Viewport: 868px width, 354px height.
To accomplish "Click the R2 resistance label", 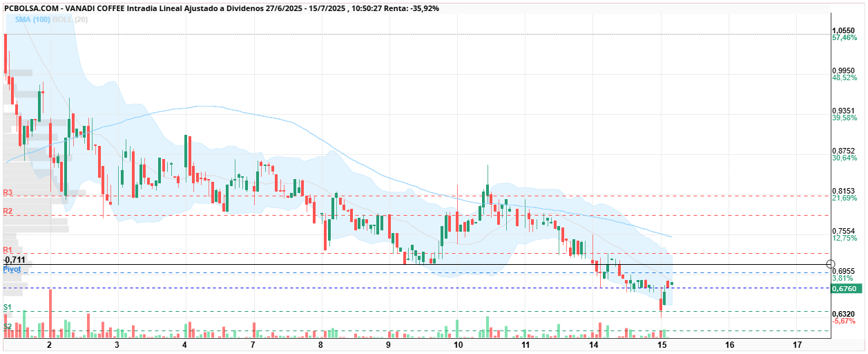I will (x=8, y=211).
